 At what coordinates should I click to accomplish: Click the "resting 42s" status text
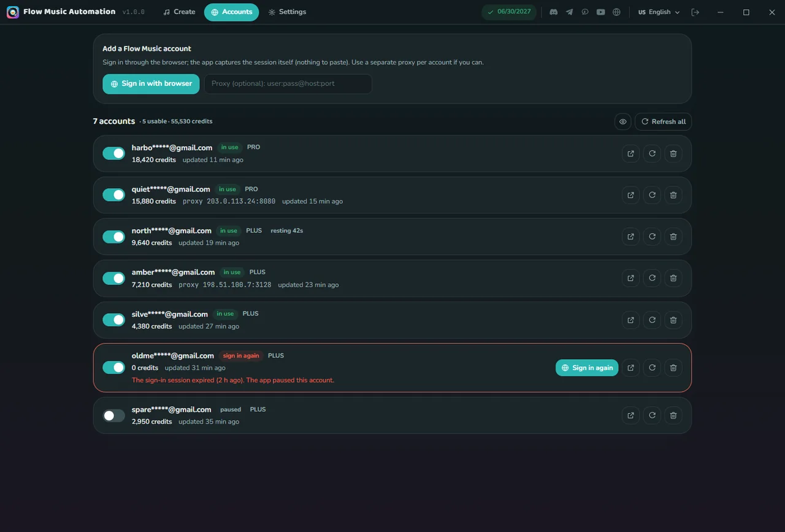click(287, 231)
